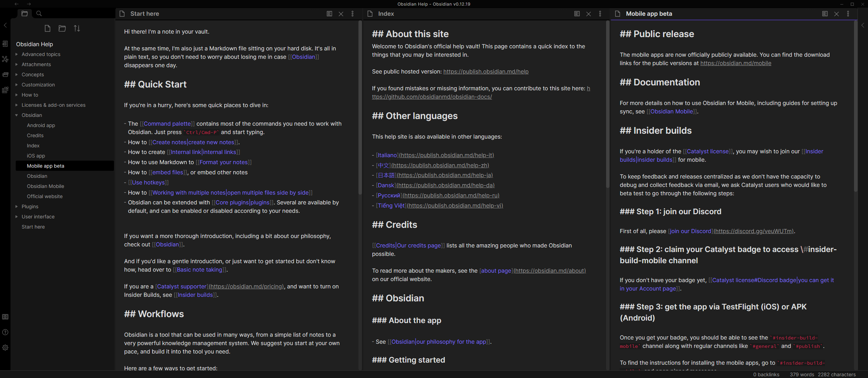The height and width of the screenshot is (378, 868).
Task: Open the obsidian.md/mobile link
Action: [735, 63]
